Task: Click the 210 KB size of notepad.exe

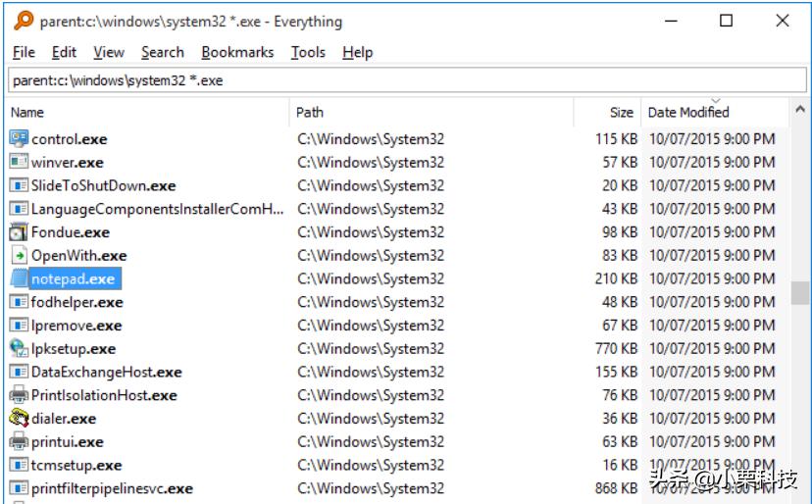Action: pos(616,278)
